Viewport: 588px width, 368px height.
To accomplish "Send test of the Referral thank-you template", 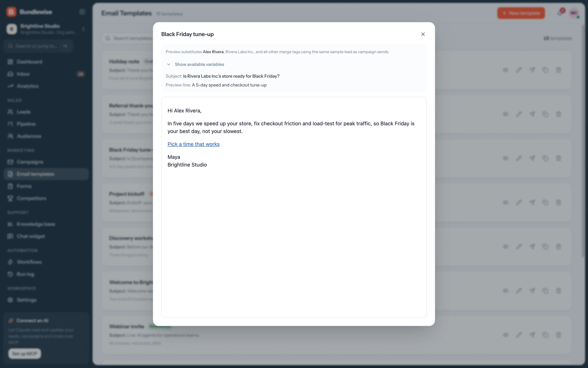I will (532, 114).
